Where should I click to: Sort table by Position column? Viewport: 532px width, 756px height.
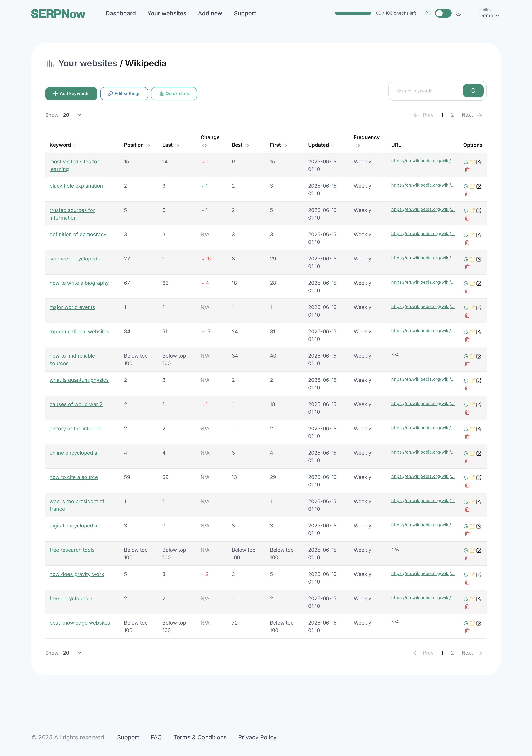(148, 145)
